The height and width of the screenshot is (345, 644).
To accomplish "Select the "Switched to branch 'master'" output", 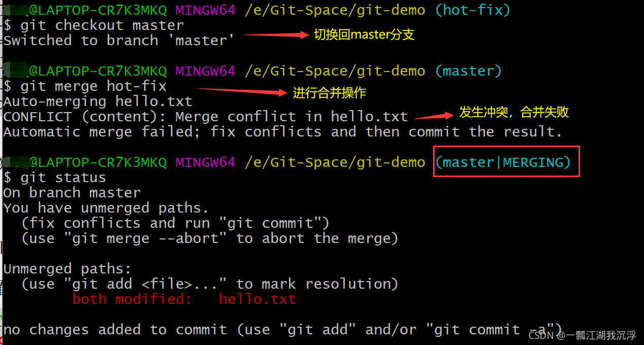I will 119,41.
